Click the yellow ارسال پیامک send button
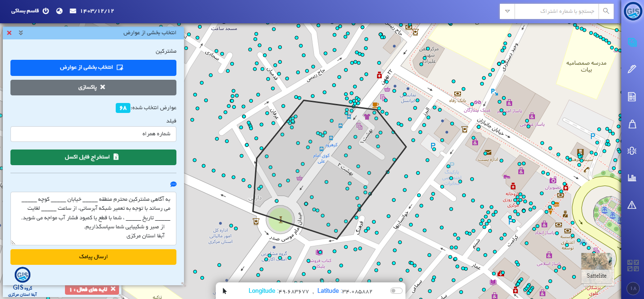Screen dimensions: 644x299 (93, 257)
